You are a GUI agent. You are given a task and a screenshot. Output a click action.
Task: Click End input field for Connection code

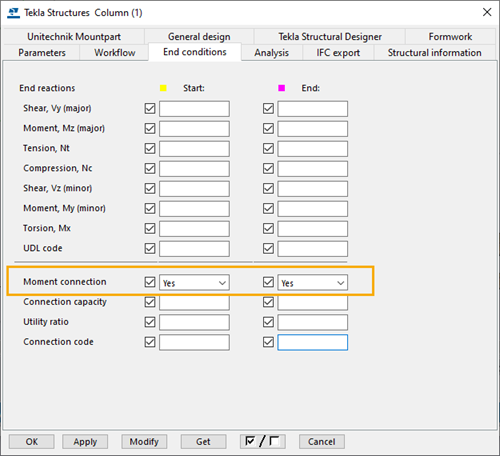[x=313, y=342]
